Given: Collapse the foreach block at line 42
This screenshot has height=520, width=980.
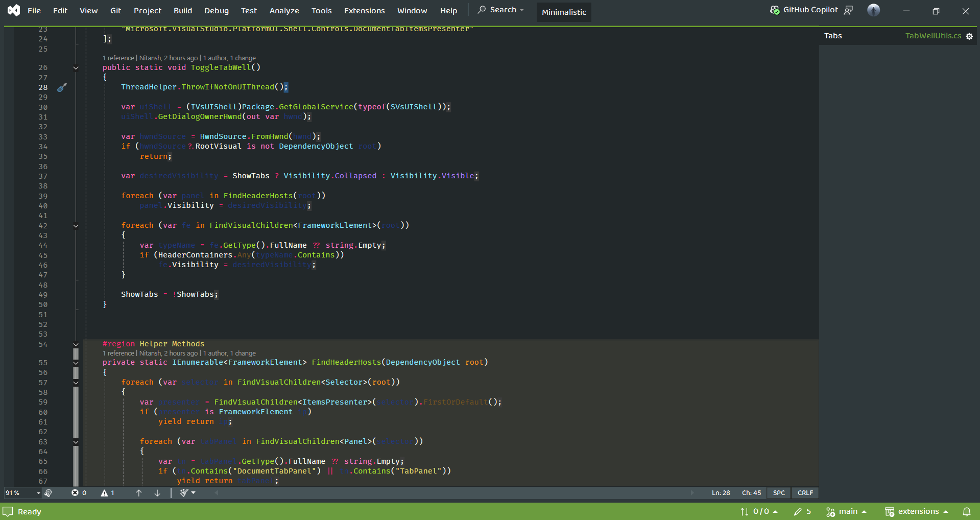Looking at the screenshot, I should (76, 226).
